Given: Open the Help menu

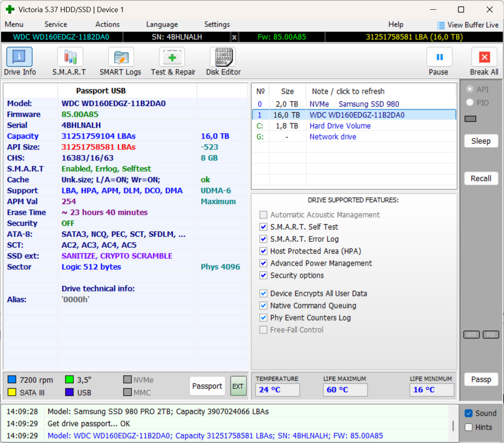Looking at the screenshot, I should [x=396, y=24].
